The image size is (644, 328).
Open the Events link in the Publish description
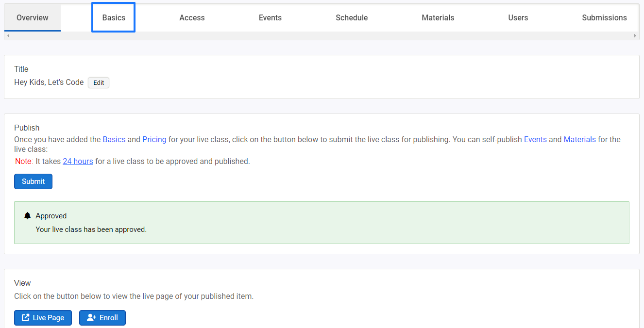pyautogui.click(x=535, y=139)
